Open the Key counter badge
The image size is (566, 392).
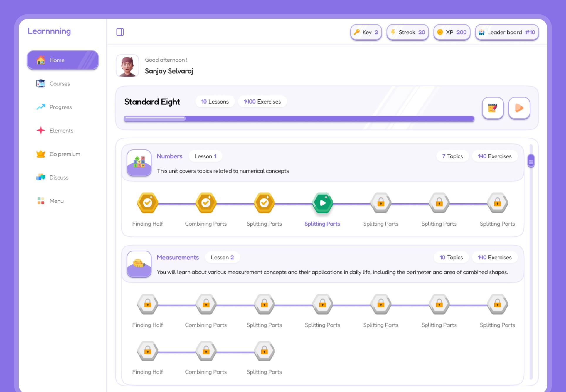[366, 32]
